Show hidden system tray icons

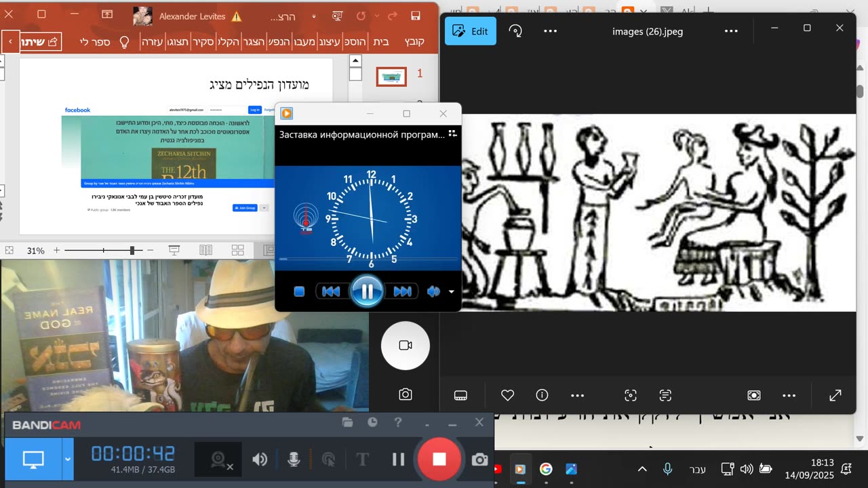coord(642,469)
